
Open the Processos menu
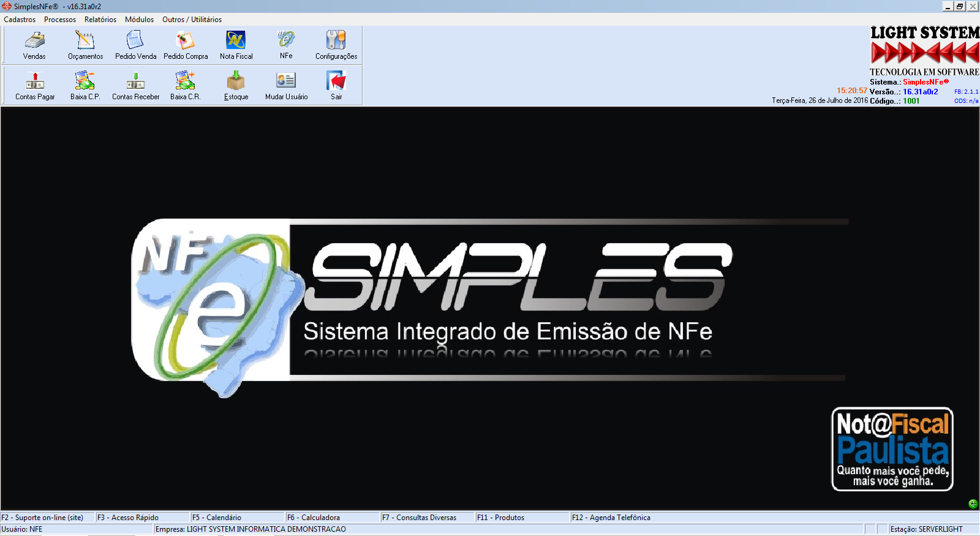tap(60, 20)
